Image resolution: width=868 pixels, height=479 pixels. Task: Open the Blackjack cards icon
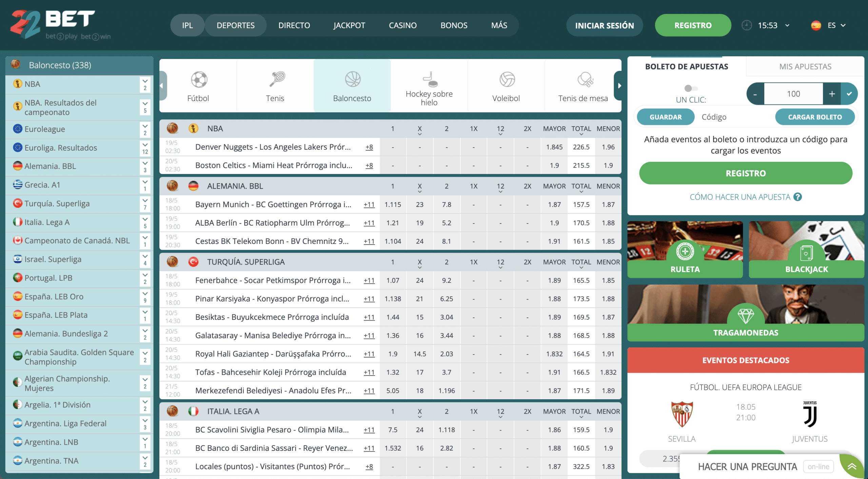(806, 253)
